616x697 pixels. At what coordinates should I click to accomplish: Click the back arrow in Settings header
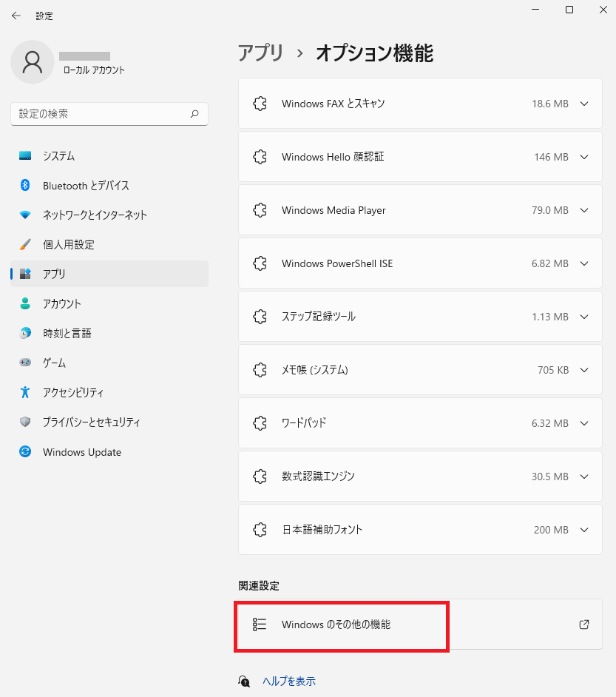[x=16, y=16]
